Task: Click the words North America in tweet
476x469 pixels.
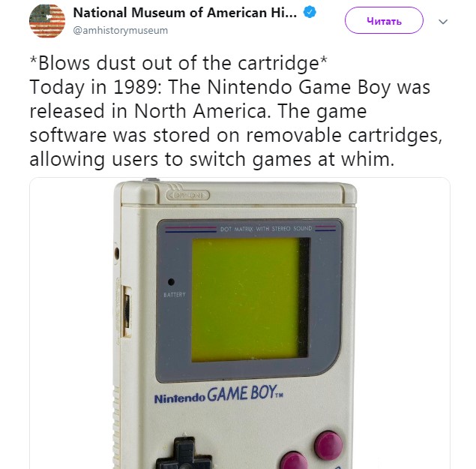Action: pyautogui.click(x=201, y=111)
